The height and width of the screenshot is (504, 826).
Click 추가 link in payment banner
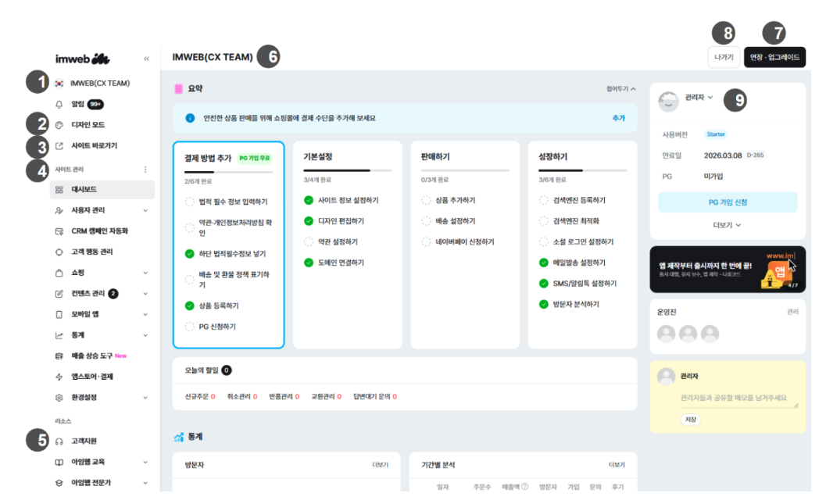coord(618,118)
